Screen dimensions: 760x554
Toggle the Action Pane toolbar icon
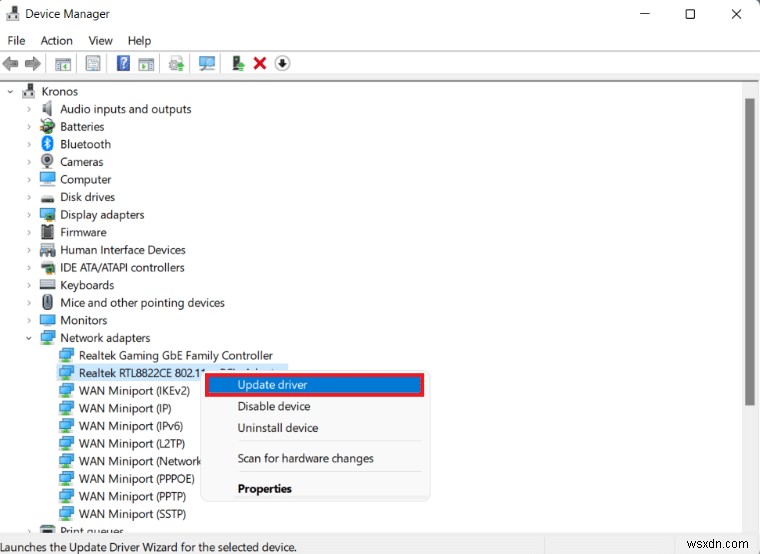click(x=146, y=63)
